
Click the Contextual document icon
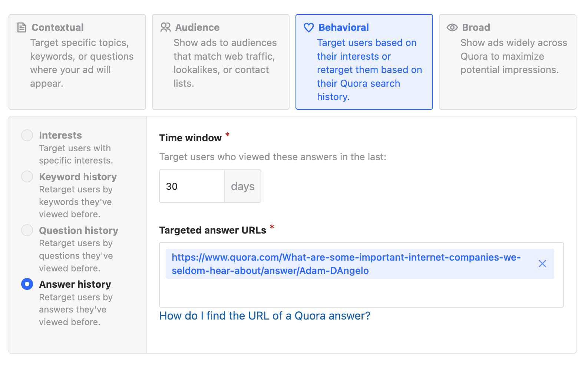[22, 27]
